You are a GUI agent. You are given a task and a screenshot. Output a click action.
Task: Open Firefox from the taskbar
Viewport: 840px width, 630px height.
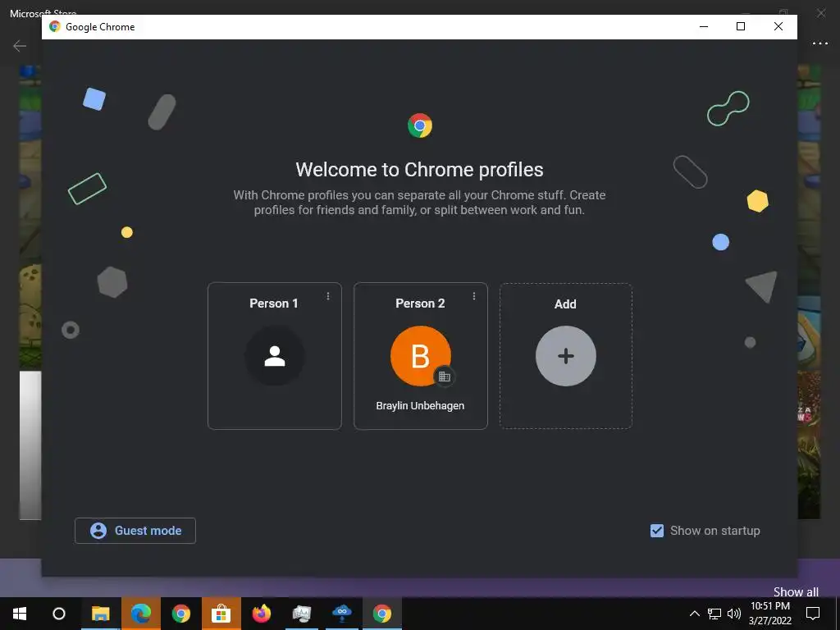point(262,614)
